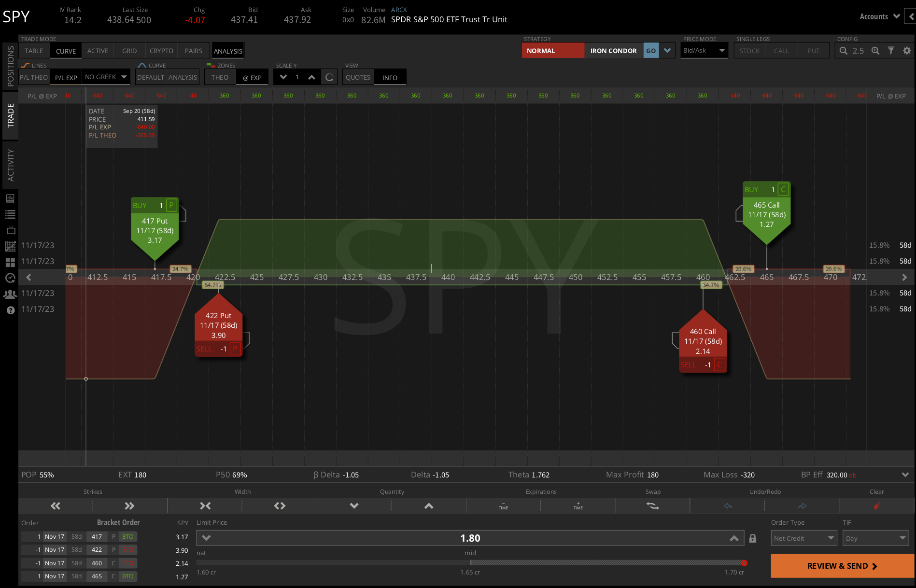Add a single STOCK leg

tap(749, 51)
